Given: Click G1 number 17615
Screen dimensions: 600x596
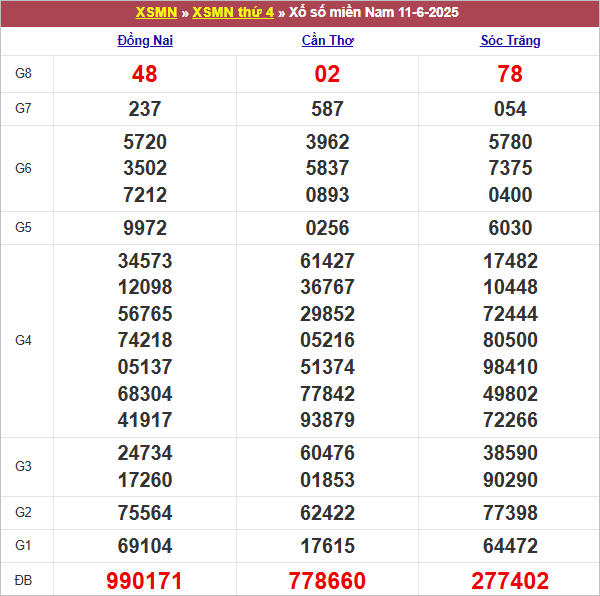Looking at the screenshot, I should point(327,546).
